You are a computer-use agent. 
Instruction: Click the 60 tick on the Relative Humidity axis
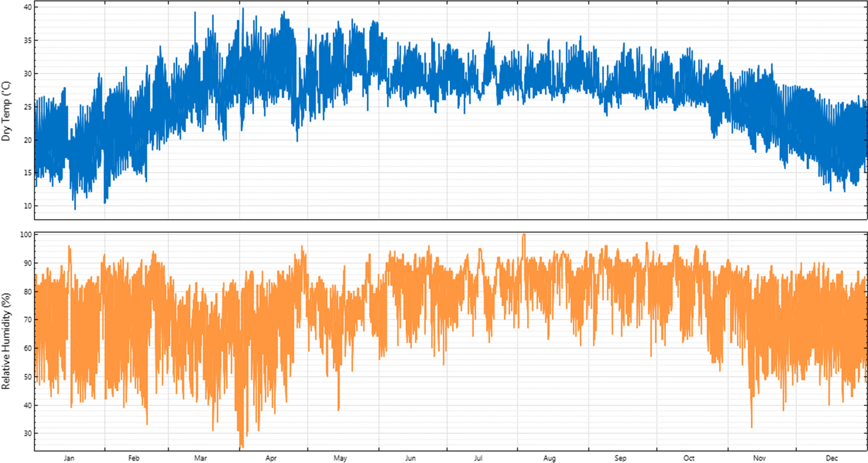[x=28, y=348]
